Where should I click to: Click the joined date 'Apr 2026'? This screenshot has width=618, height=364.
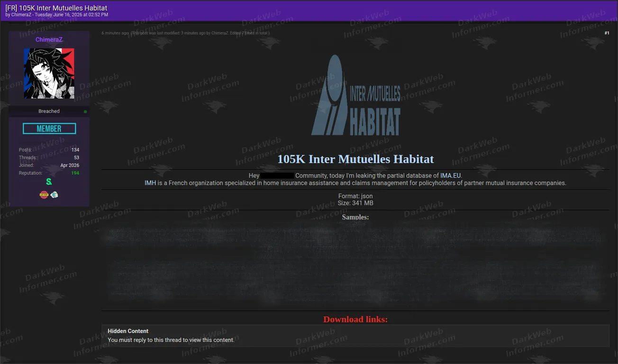(x=70, y=165)
